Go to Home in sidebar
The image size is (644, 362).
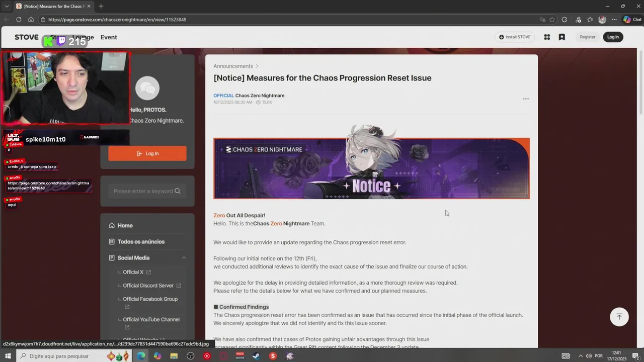click(x=125, y=226)
